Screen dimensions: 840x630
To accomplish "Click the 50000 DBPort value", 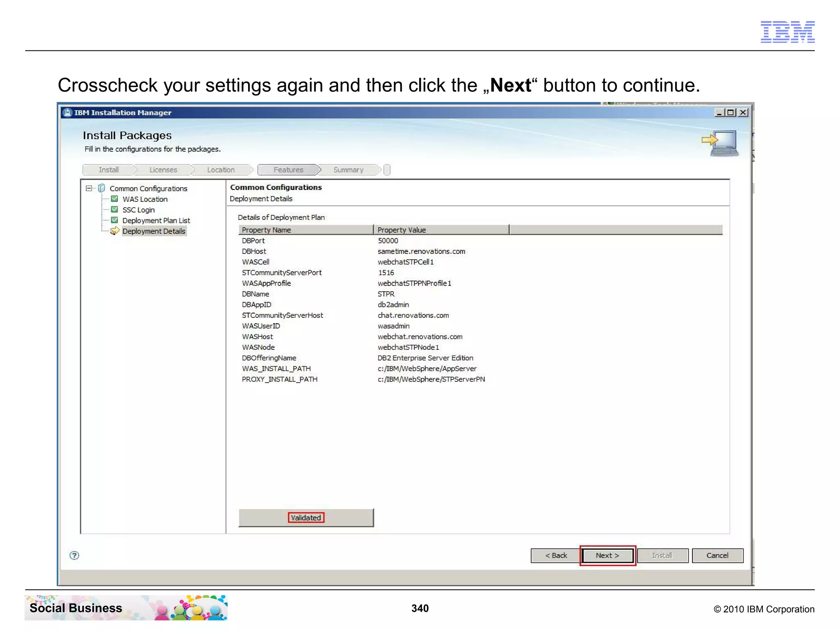I will tap(388, 241).
